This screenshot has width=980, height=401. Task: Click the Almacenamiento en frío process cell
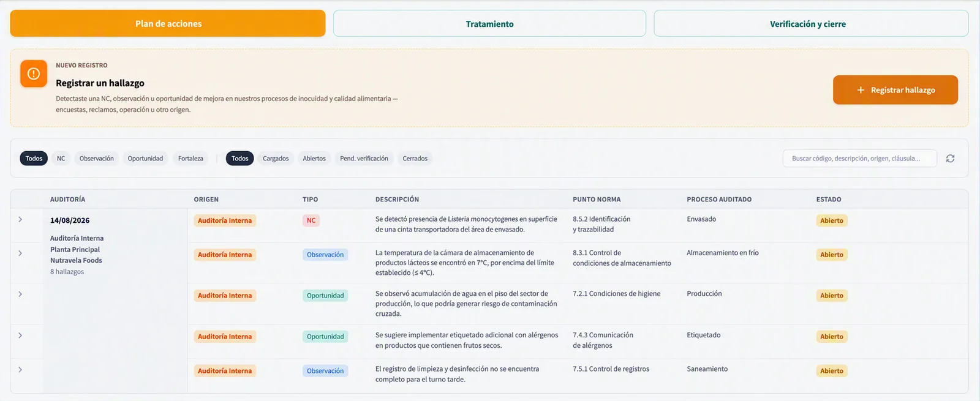(722, 253)
